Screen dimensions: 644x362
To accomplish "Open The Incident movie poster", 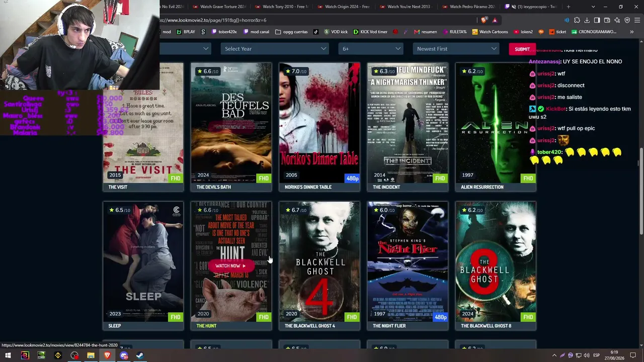I will tap(408, 123).
